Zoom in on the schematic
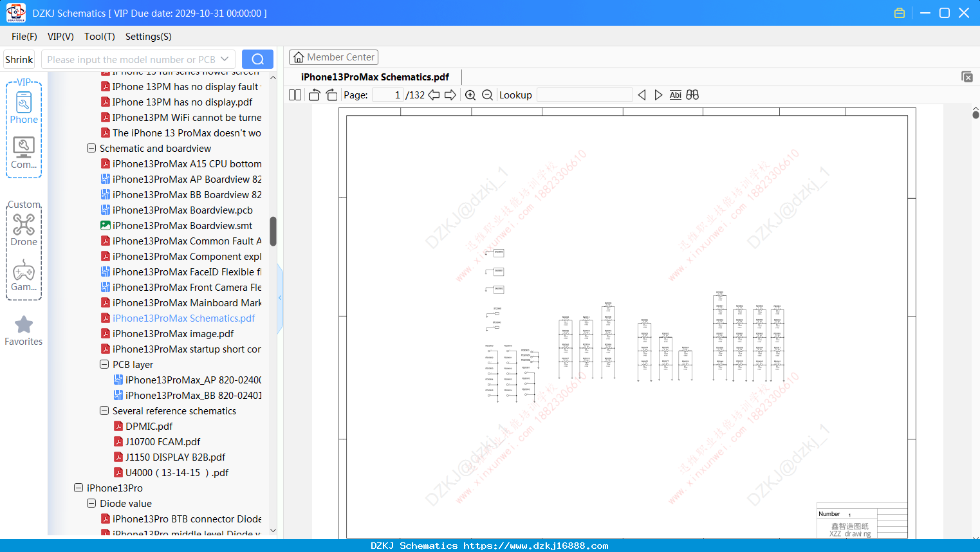 click(470, 95)
